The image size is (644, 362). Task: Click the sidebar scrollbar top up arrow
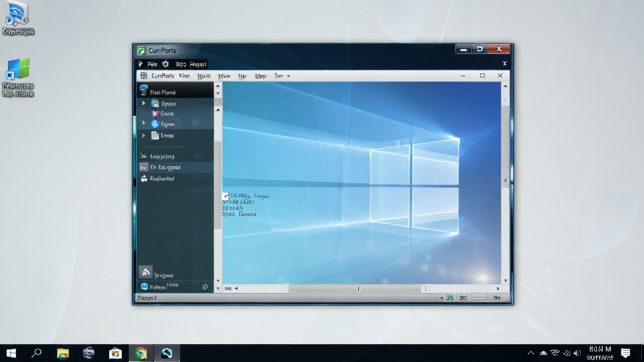(218, 86)
